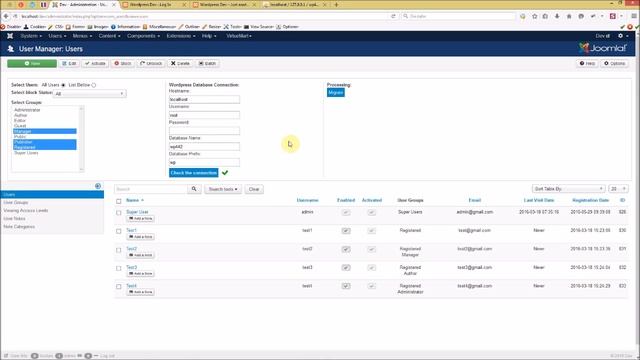Open the Images web developer toolbar item
Viewport: 640px width, 360px height.
[x=98, y=27]
